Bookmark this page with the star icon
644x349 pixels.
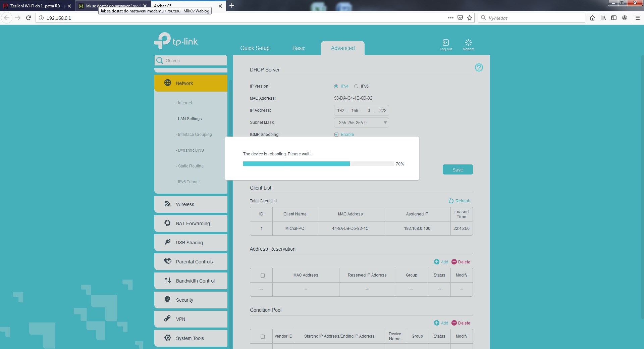click(x=470, y=18)
